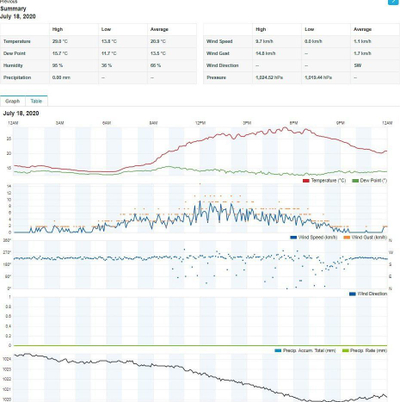Click the Precip. Rate legend icon
The height and width of the screenshot is (402, 400).
click(x=345, y=351)
